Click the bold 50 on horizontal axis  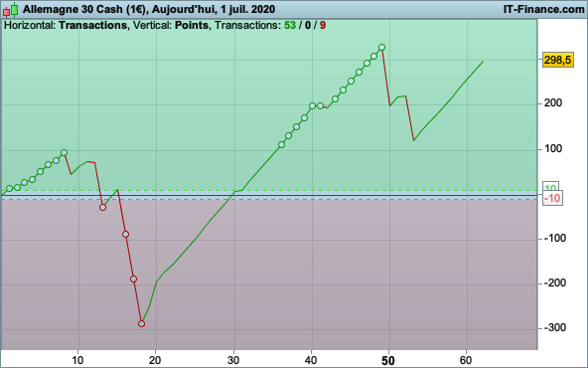(x=388, y=361)
